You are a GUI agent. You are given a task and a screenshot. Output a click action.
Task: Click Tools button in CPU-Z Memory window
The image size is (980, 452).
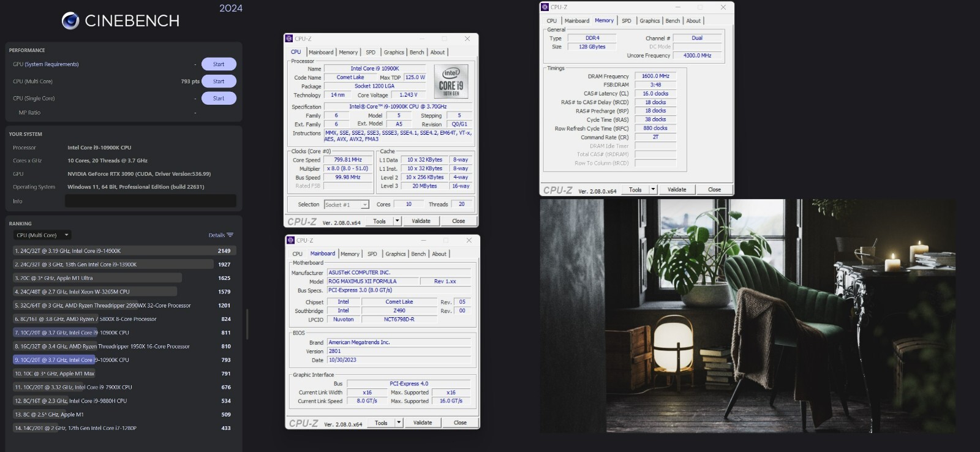point(635,189)
